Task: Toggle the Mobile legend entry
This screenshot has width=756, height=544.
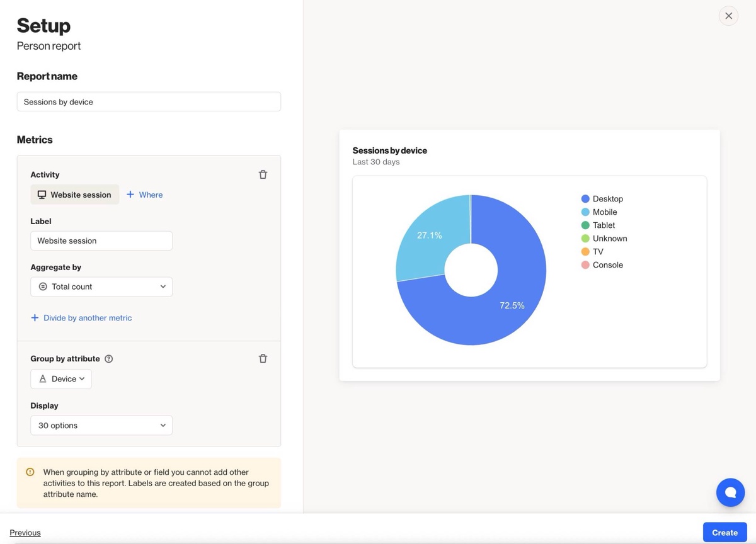Action: (x=599, y=212)
